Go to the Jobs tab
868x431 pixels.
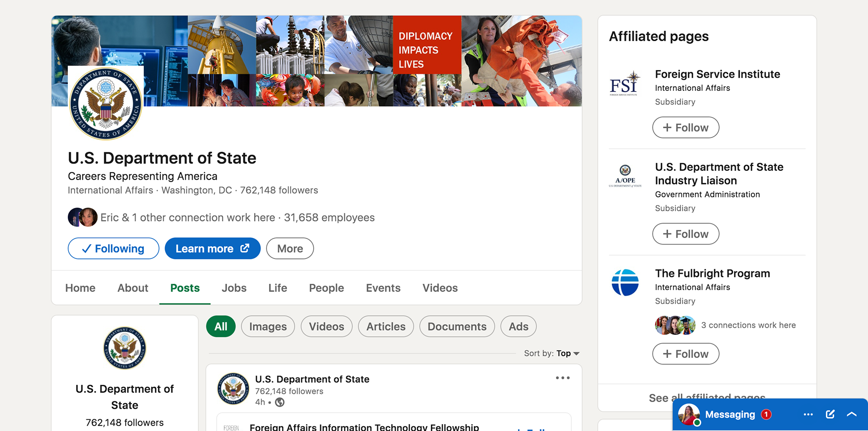(x=234, y=288)
